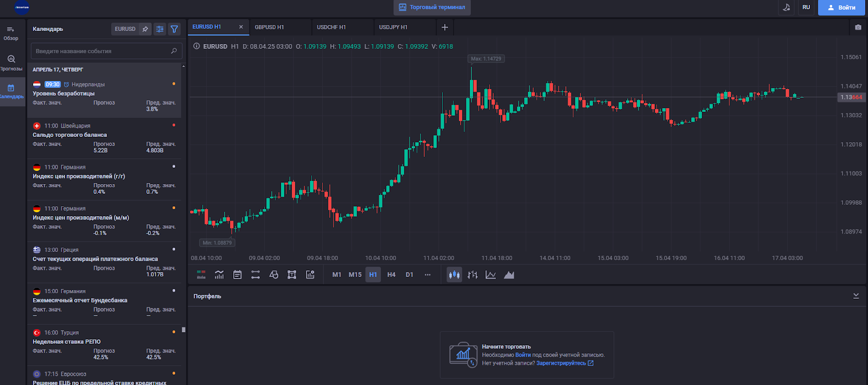Expand more timeframes ellipsis
868x385 pixels.
[x=427, y=275]
